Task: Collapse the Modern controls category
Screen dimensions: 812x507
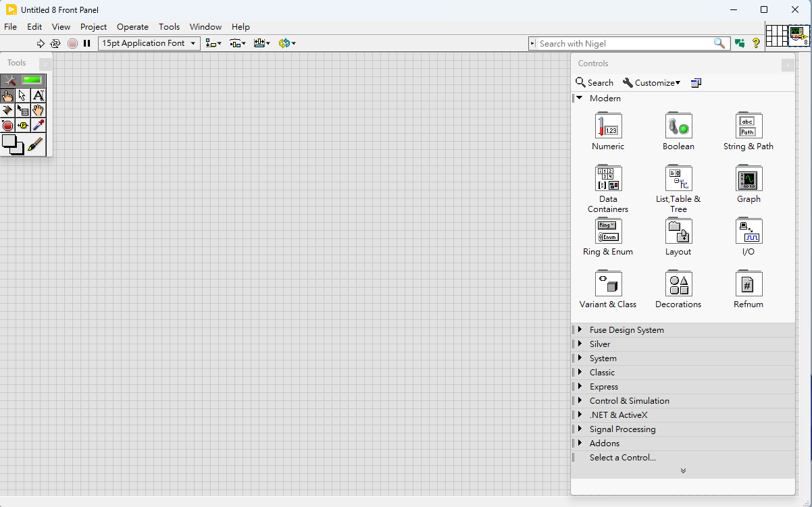Action: coord(579,98)
